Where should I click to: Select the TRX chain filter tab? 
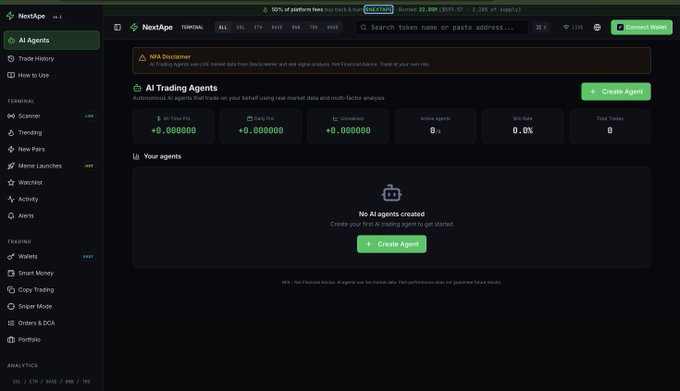pyautogui.click(x=314, y=27)
